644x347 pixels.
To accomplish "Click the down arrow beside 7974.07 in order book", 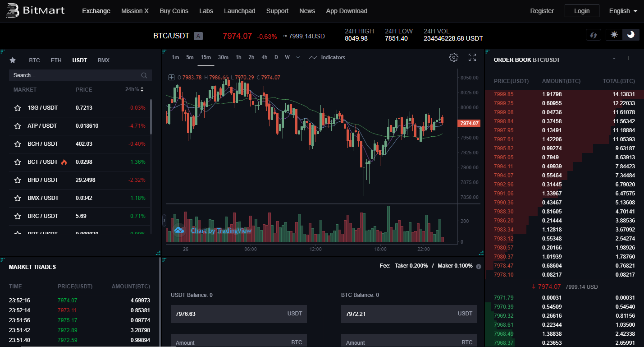I will click(x=534, y=287).
